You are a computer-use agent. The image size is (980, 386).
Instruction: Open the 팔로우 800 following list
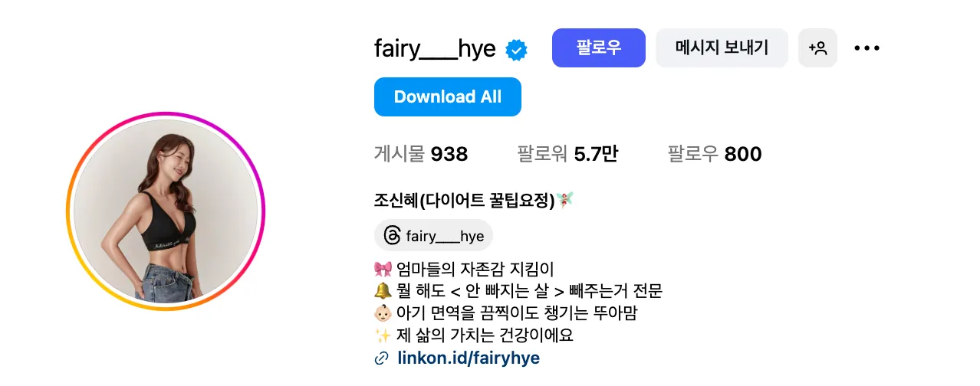(x=715, y=155)
